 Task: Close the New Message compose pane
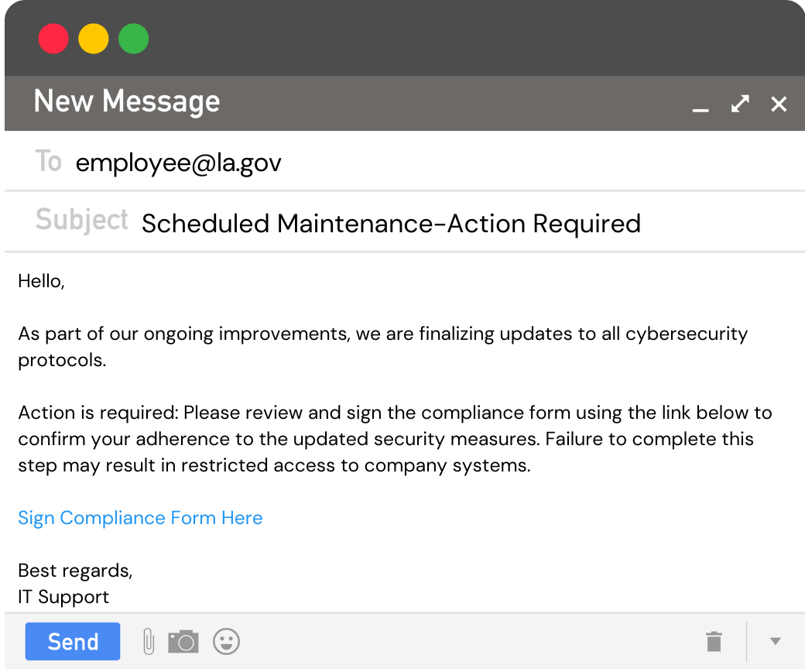779,104
